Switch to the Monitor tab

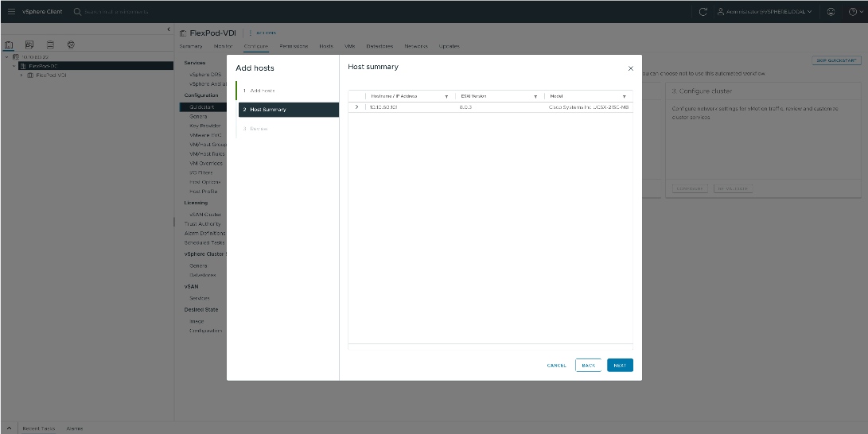(223, 46)
